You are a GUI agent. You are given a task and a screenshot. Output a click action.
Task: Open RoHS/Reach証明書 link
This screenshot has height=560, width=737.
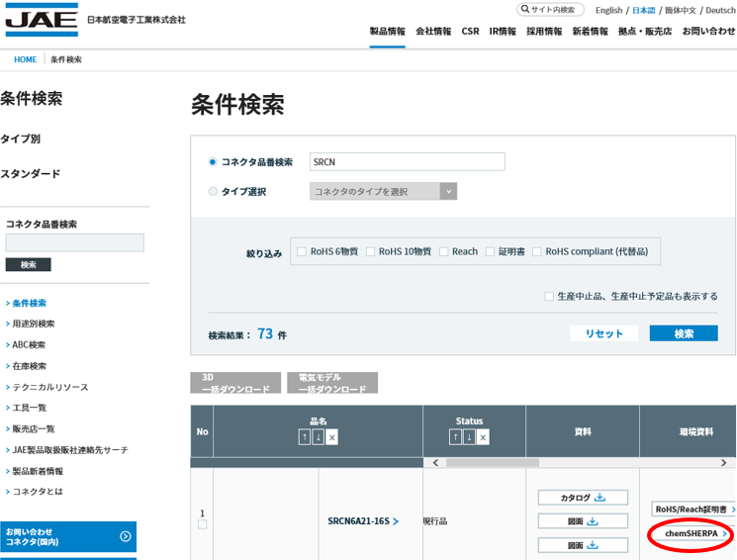pyautogui.click(x=693, y=510)
